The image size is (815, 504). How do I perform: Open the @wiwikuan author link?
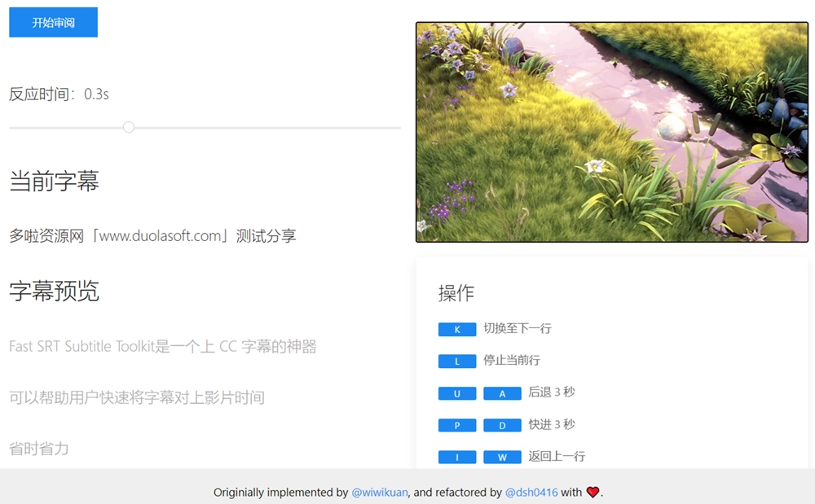click(x=380, y=492)
